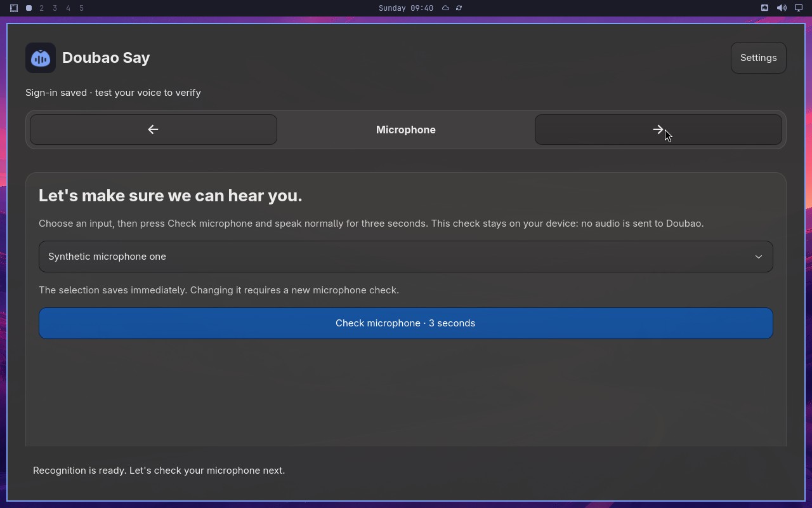This screenshot has height=508, width=812.
Task: Click the 'Recognition is ready' status bar text
Action: pyautogui.click(x=159, y=471)
